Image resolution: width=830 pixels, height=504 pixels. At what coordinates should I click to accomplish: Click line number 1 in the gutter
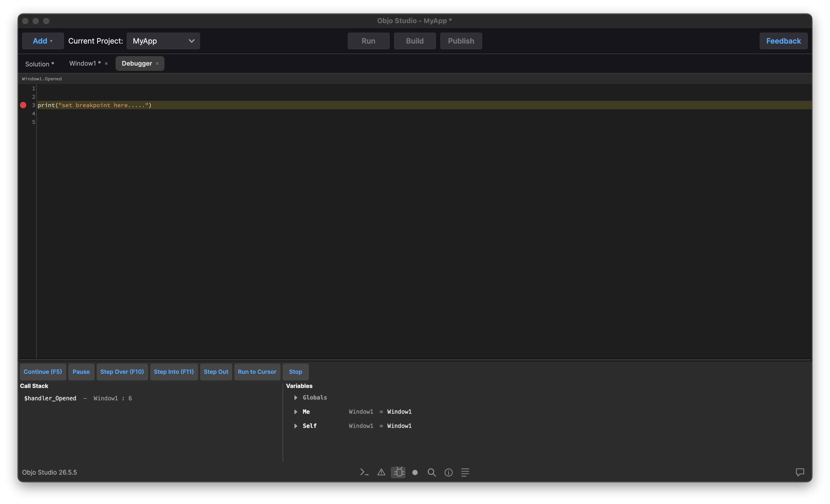click(33, 88)
